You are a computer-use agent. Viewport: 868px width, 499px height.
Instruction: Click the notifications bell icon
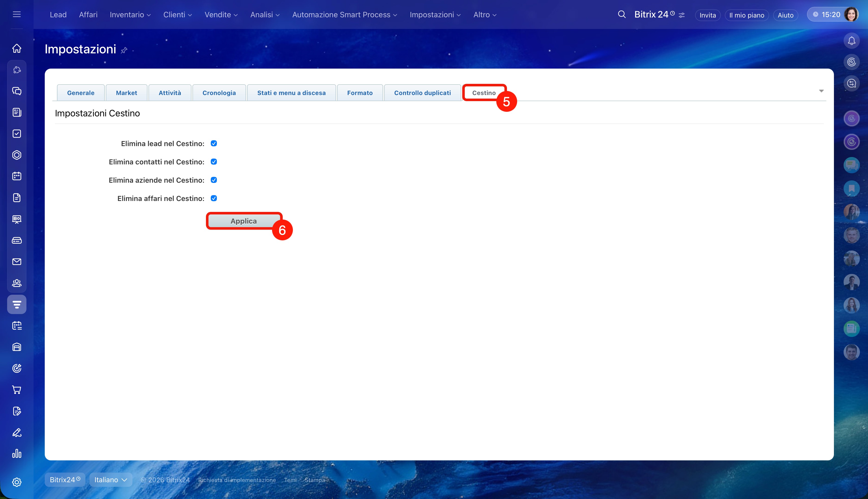point(851,41)
